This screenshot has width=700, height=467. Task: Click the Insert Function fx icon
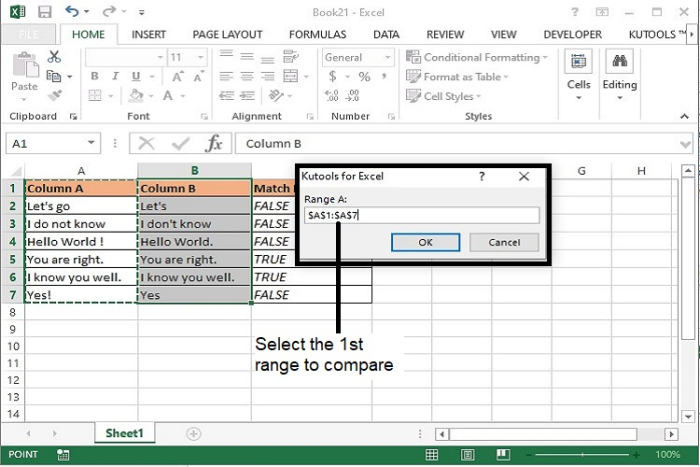point(213,143)
